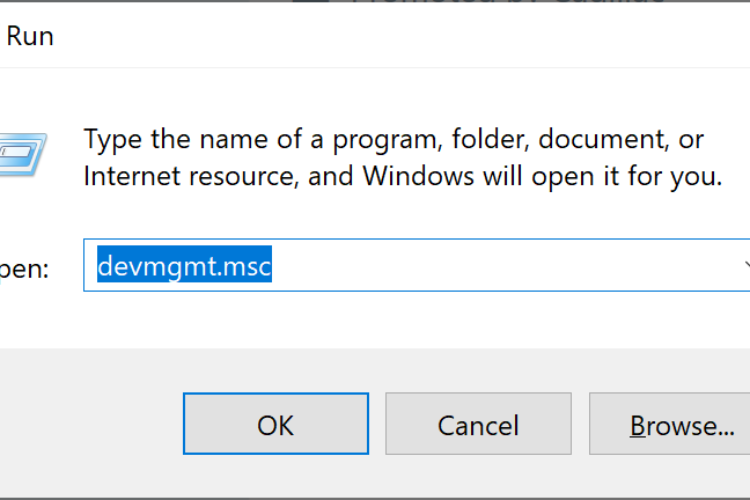
Task: Click the 'open it for you' phrase
Action: [x=626, y=176]
